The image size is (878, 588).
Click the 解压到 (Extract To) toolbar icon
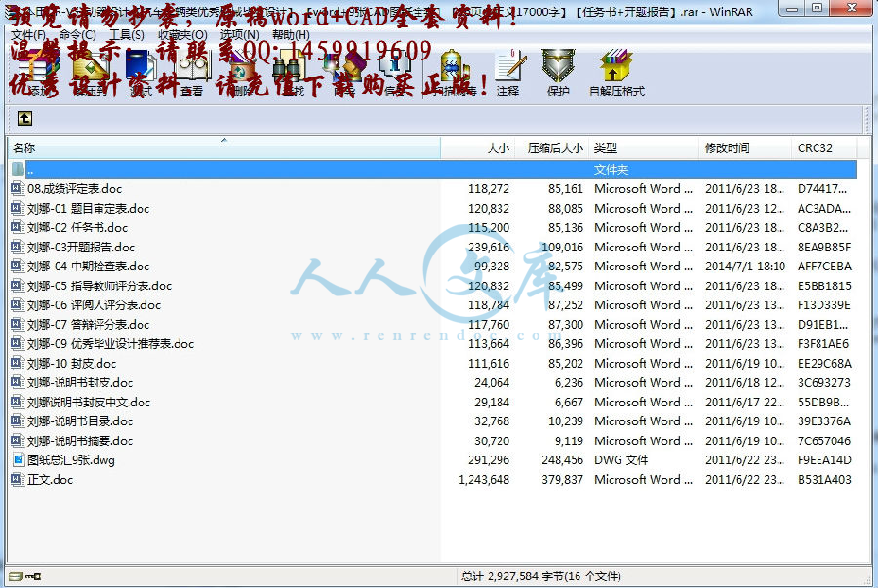click(x=90, y=73)
